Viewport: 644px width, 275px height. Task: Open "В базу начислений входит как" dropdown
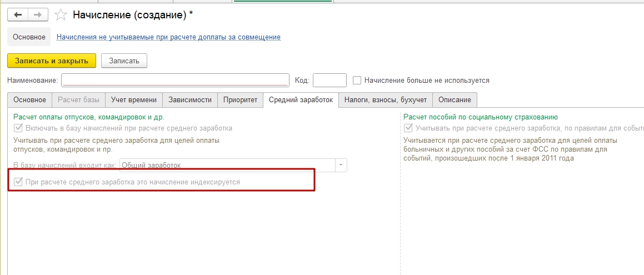(x=341, y=165)
